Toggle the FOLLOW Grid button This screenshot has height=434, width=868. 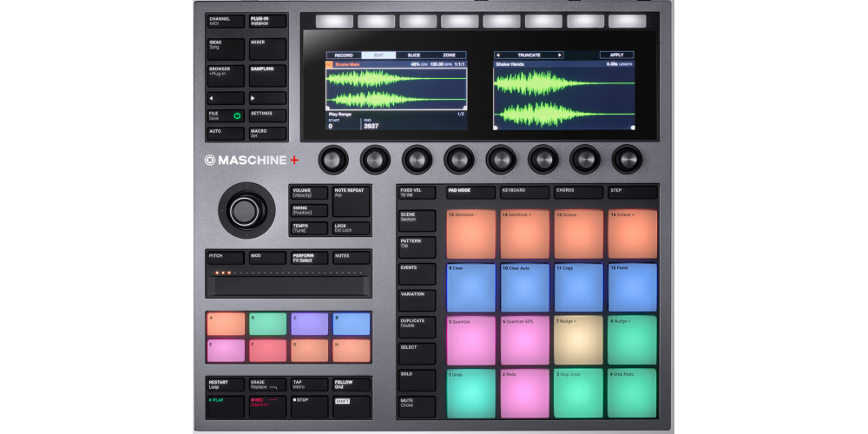[x=352, y=385]
